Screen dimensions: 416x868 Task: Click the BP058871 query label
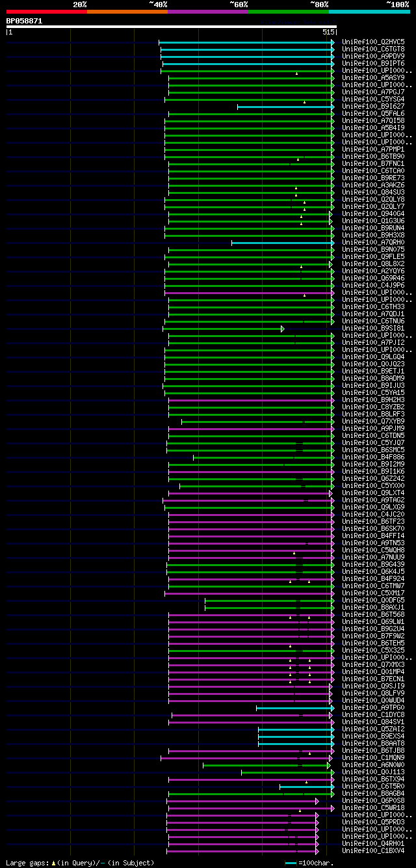pyautogui.click(x=24, y=21)
